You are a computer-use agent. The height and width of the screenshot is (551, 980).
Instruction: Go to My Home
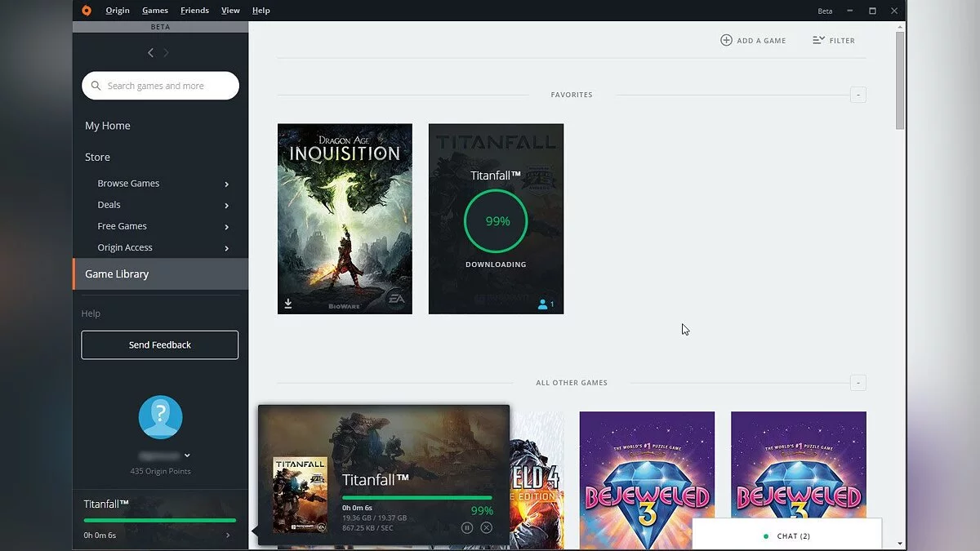(108, 126)
